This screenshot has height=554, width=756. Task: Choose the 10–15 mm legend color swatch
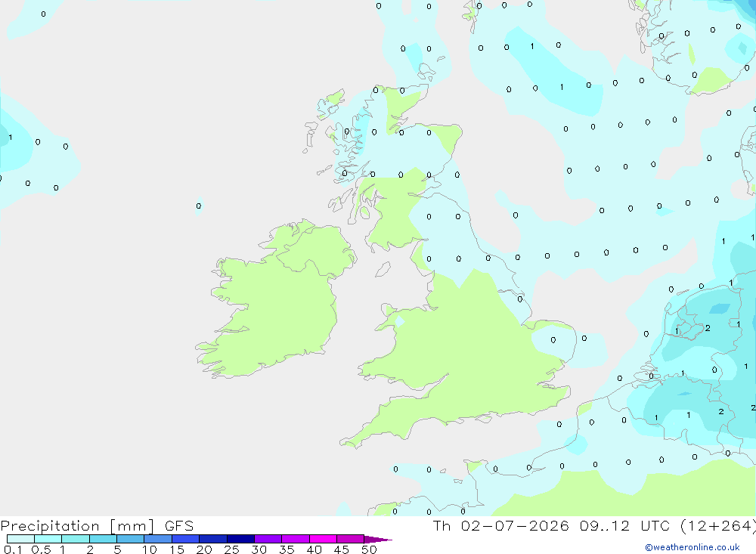(x=158, y=539)
